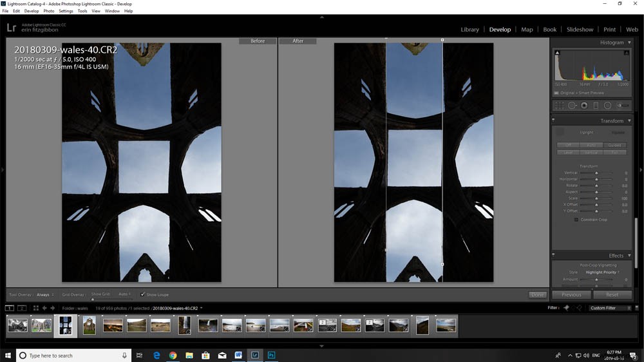Open Tool Overlay Always dropdown
Image resolution: width=644 pixels, height=362 pixels.
[x=45, y=294]
